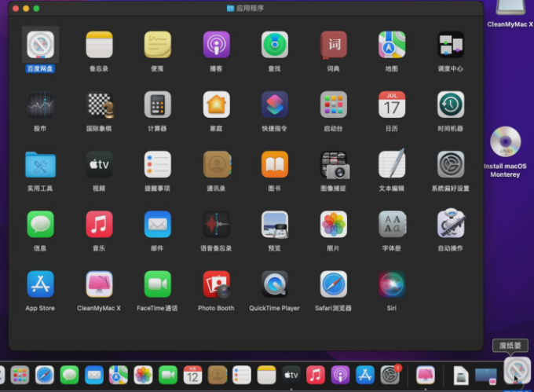The image size is (534, 392).
Task: Open the 邮件 Mail app in Applications
Action: pyautogui.click(x=157, y=225)
